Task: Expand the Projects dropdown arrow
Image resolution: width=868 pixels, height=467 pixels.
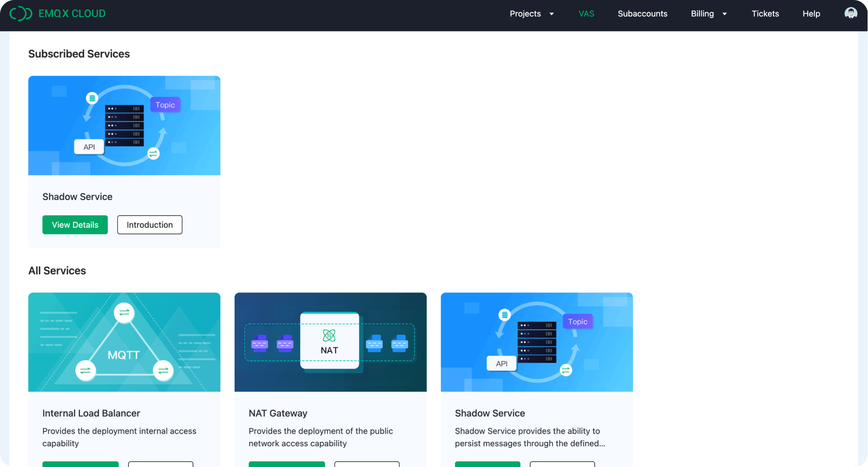Action: pos(551,14)
